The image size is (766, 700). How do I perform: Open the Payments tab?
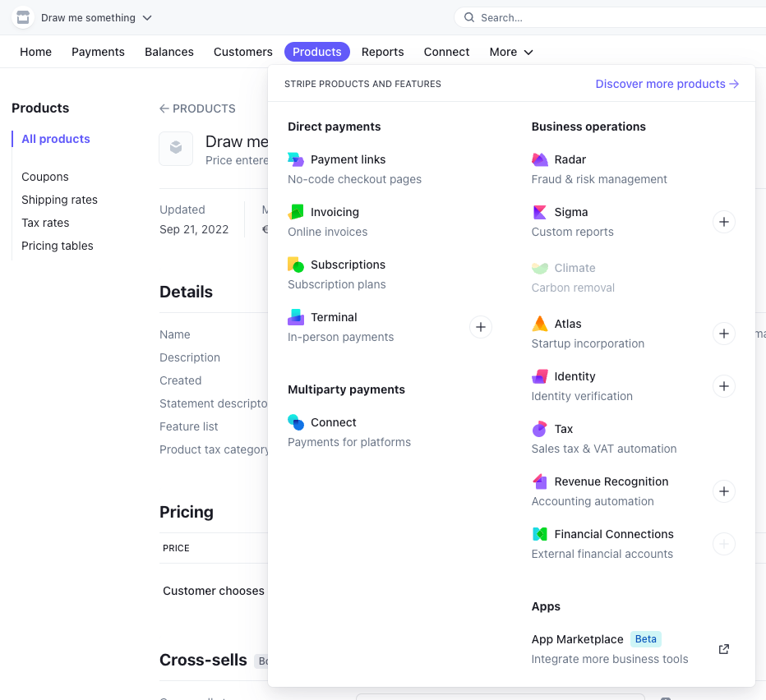point(98,52)
